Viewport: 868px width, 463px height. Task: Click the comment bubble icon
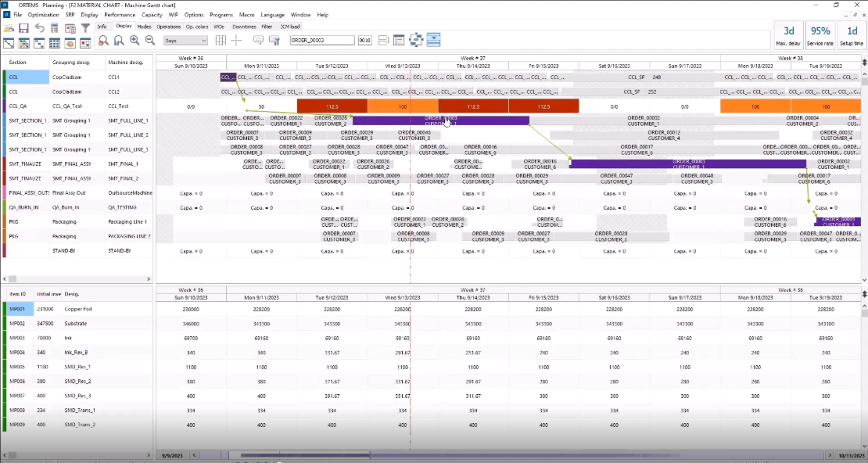tap(258, 41)
